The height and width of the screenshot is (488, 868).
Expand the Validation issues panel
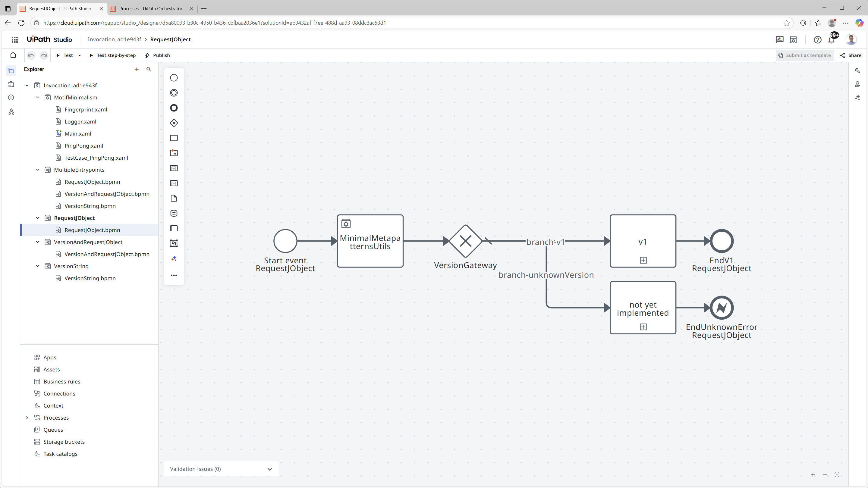269,469
